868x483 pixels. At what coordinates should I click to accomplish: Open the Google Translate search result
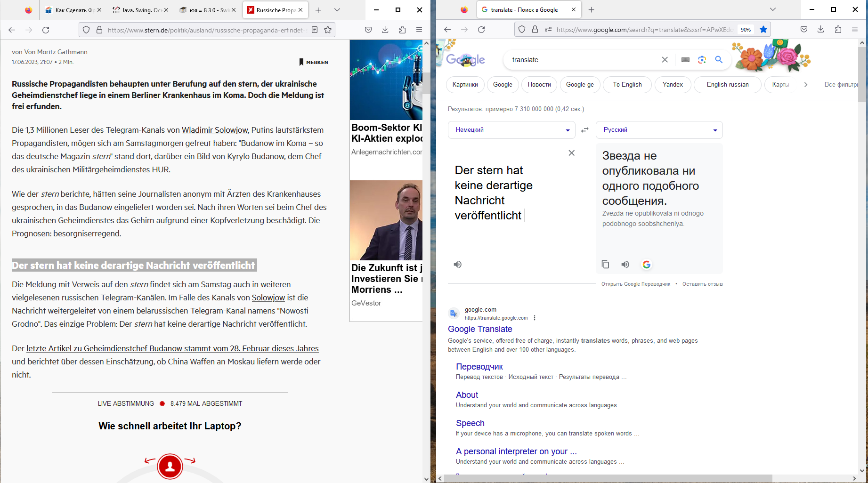(x=480, y=329)
